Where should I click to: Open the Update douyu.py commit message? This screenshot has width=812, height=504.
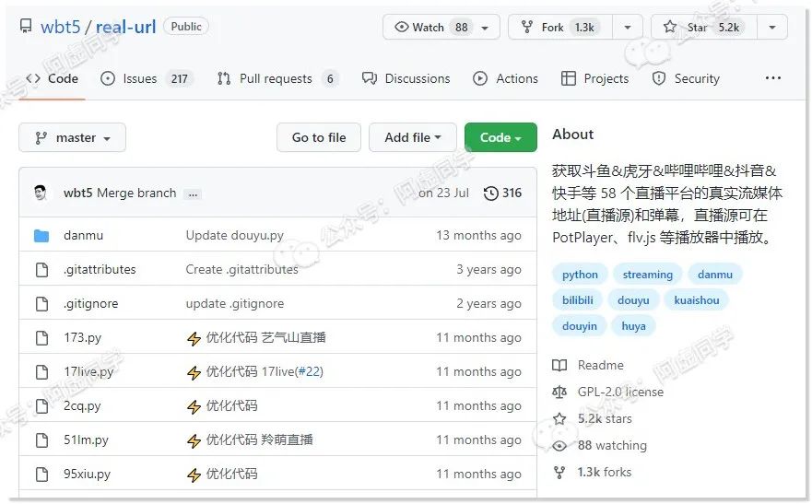235,236
